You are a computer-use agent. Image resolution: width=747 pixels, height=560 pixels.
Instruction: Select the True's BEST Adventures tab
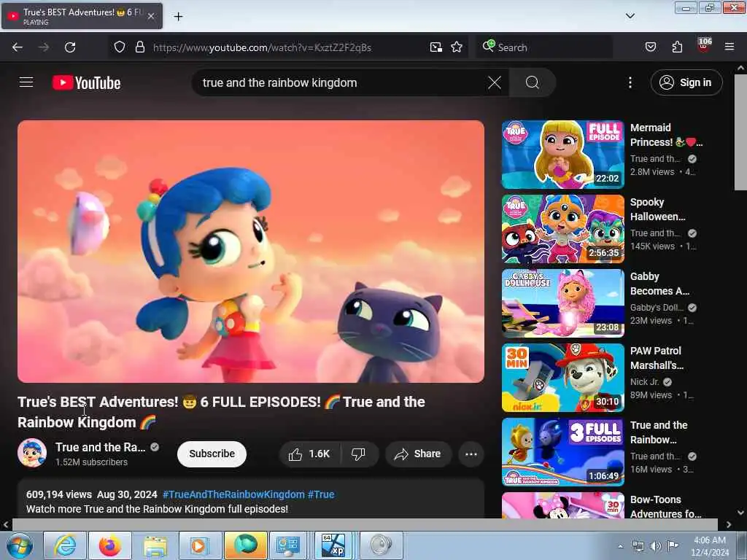tap(82, 16)
